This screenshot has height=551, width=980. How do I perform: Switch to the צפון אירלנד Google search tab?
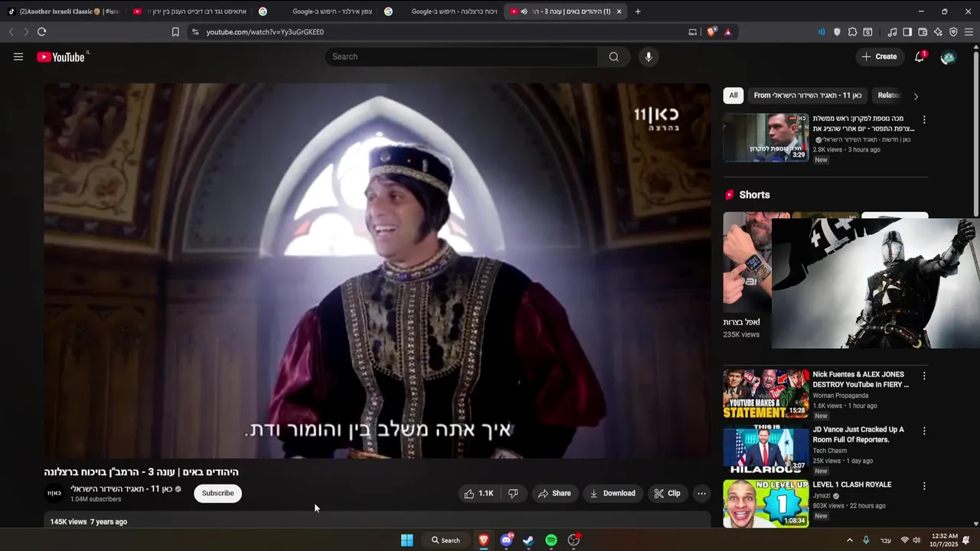click(x=315, y=11)
